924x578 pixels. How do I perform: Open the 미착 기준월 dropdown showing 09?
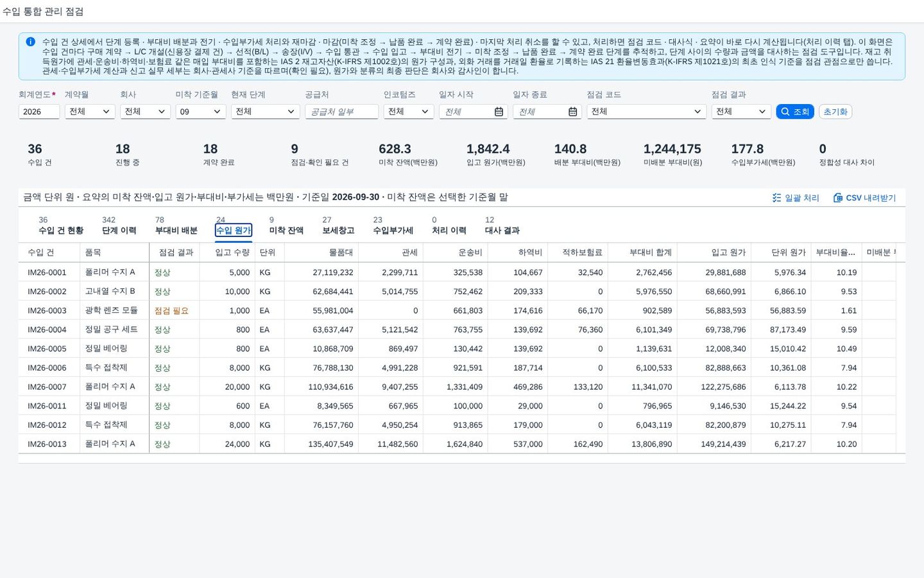coord(201,112)
